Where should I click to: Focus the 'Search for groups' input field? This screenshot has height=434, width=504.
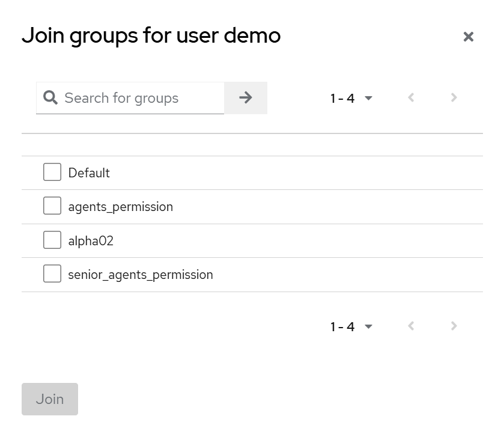(x=141, y=98)
